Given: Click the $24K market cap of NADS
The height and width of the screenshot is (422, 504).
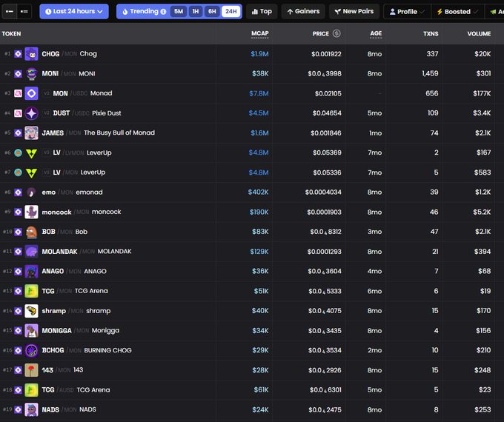Looking at the screenshot, I should 260,410.
